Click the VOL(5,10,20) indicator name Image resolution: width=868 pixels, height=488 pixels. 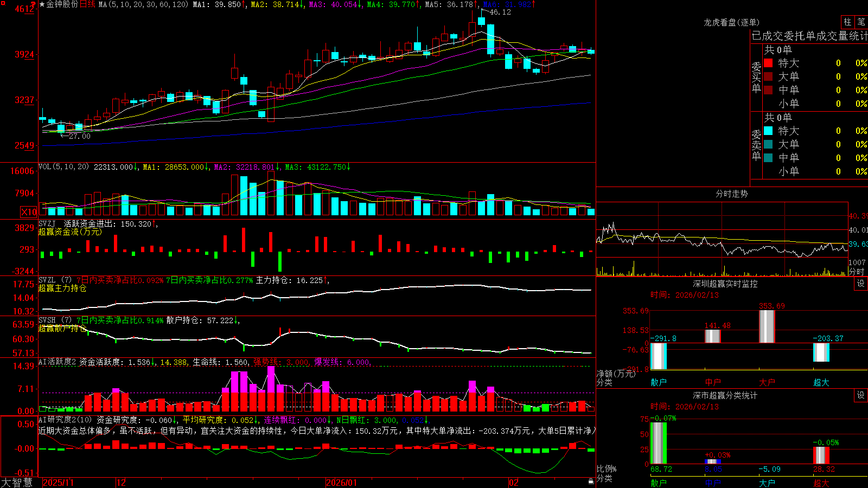tap(63, 167)
